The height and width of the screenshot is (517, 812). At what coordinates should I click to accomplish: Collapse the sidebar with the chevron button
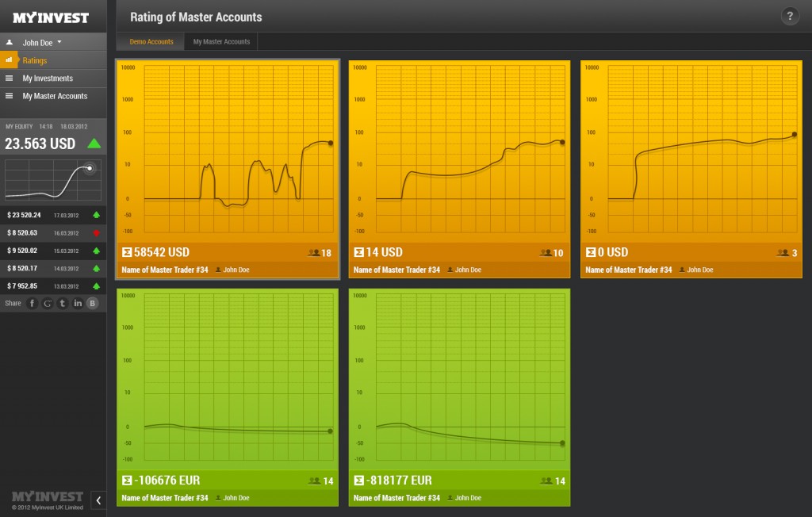pos(98,500)
